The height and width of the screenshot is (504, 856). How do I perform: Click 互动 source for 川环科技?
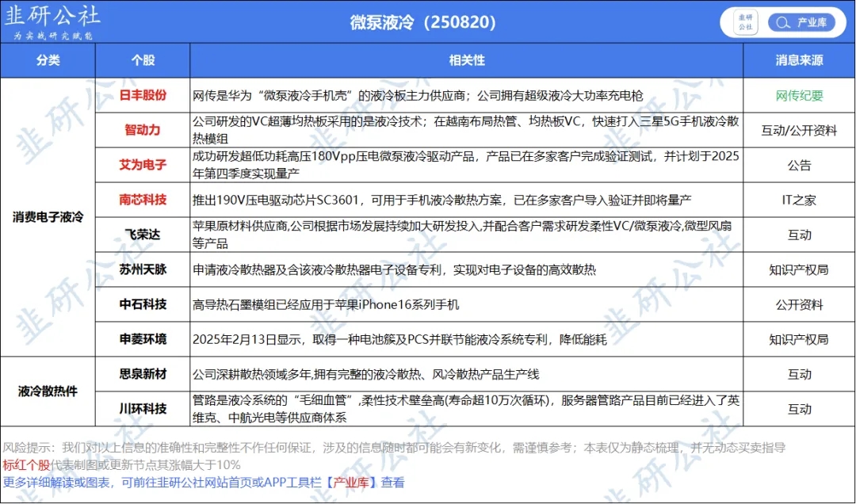[799, 409]
